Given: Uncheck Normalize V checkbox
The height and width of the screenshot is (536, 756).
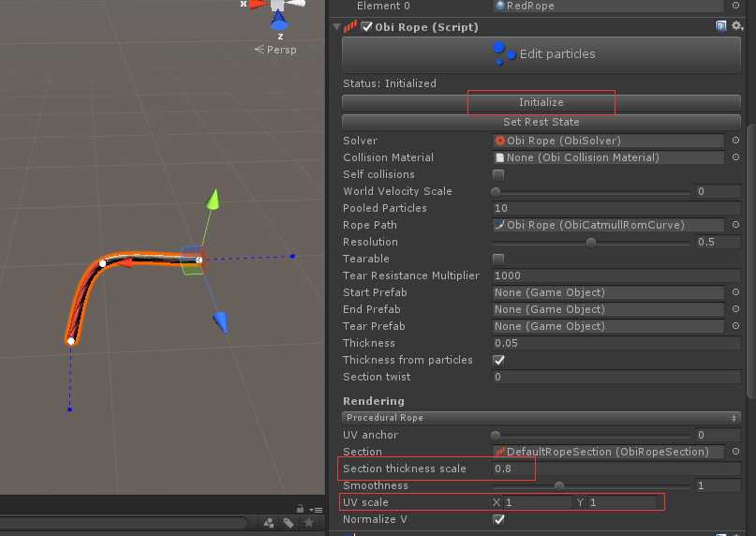Looking at the screenshot, I should click(498, 519).
